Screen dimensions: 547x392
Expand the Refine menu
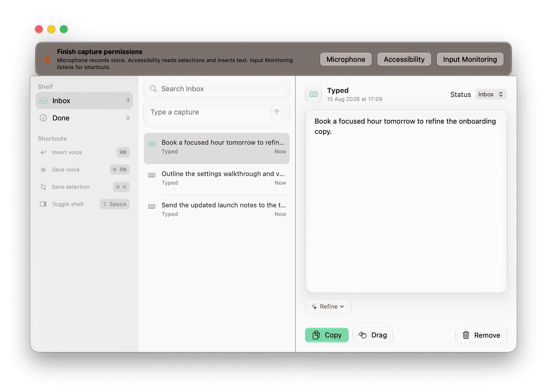(x=328, y=307)
